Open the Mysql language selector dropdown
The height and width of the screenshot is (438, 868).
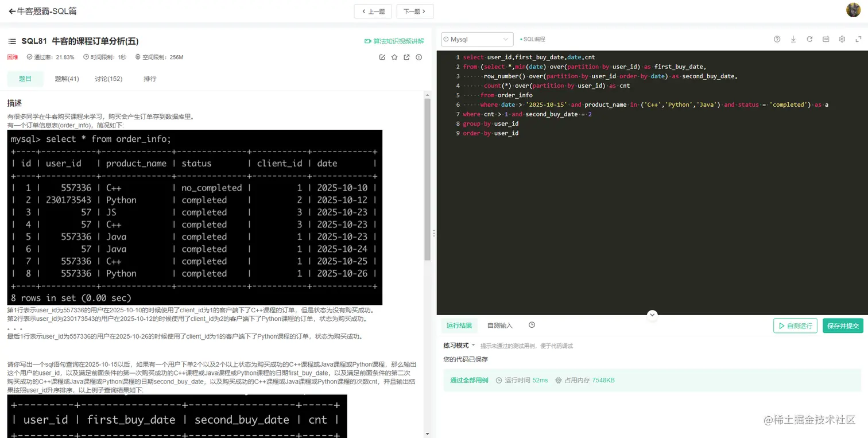tap(476, 39)
